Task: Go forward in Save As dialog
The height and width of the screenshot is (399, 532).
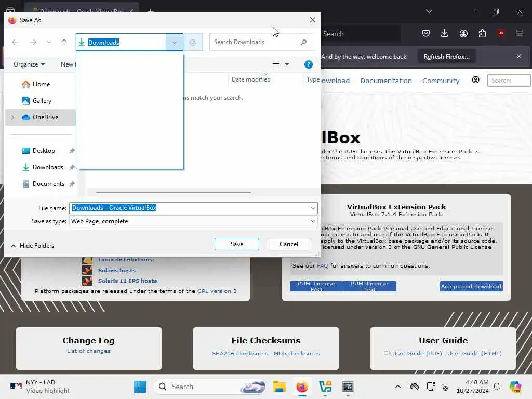Action: pyautogui.click(x=33, y=42)
